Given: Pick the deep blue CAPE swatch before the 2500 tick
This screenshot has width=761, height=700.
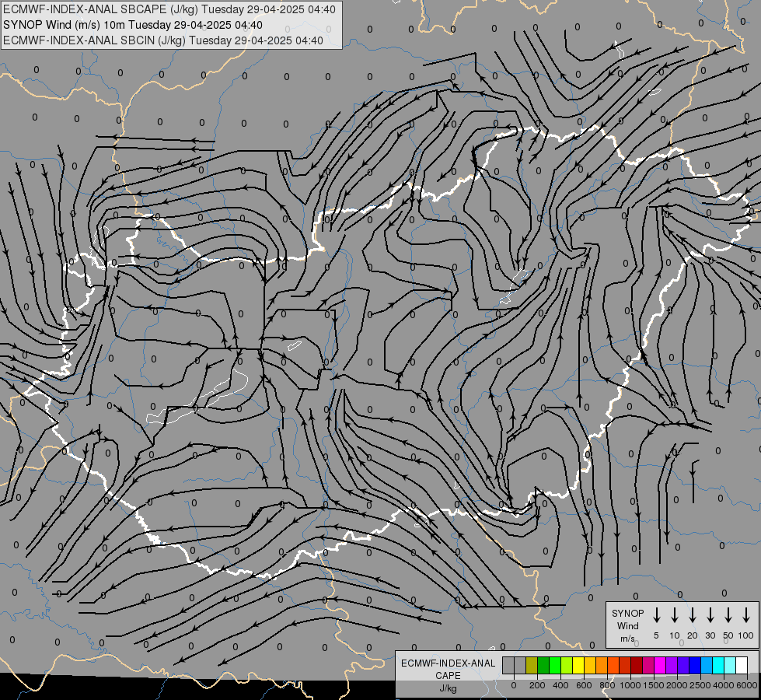Looking at the screenshot, I should [x=694, y=666].
